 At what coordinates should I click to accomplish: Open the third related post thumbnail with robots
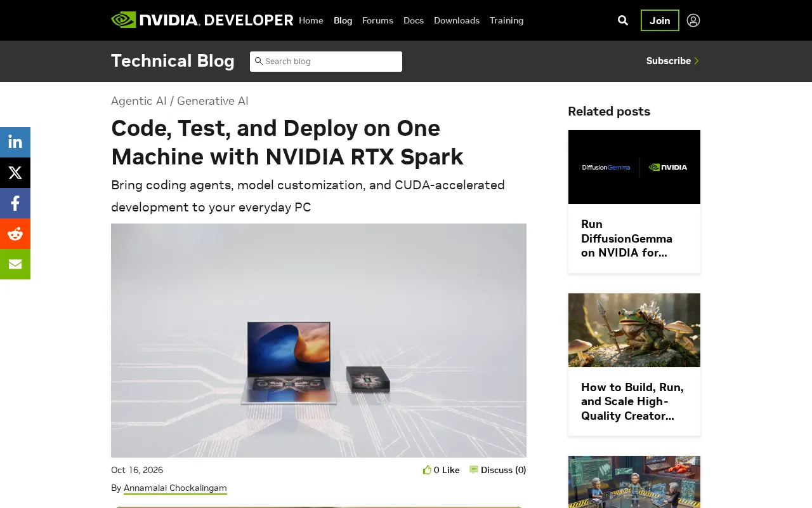[634, 482]
